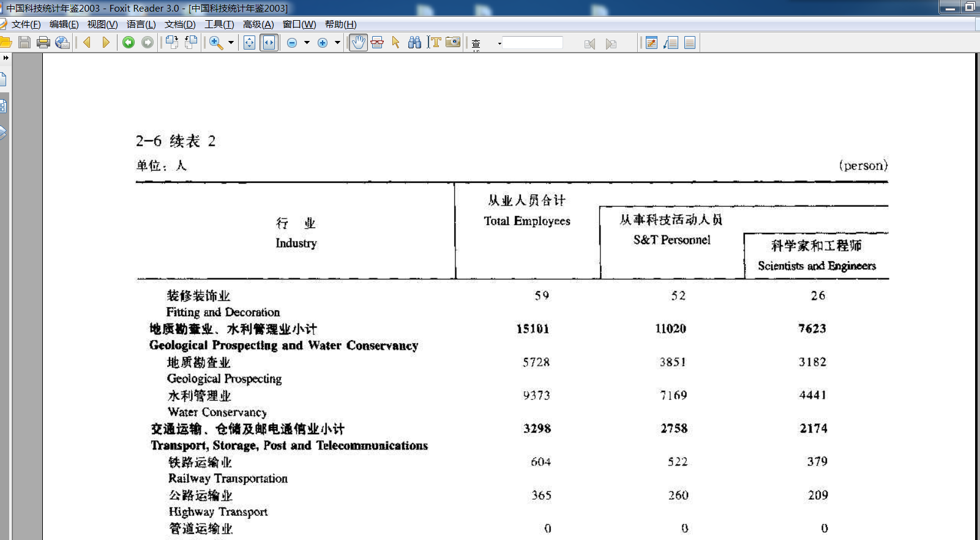Print the document with the printer icon
Screen dimensions: 980x540
[x=43, y=42]
